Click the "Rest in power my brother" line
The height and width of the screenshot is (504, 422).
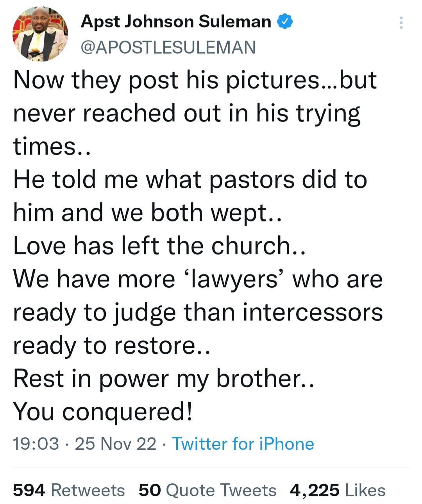(163, 379)
